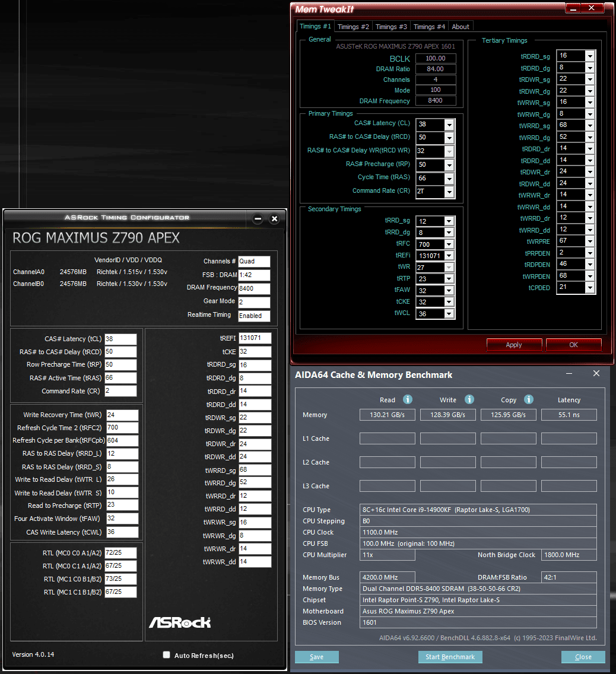
Task: Minimize the AIDA64 benchmark window
Action: pyautogui.click(x=569, y=374)
